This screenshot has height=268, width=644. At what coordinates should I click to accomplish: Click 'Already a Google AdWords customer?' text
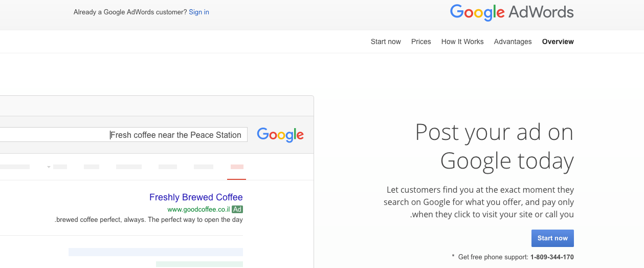point(130,12)
